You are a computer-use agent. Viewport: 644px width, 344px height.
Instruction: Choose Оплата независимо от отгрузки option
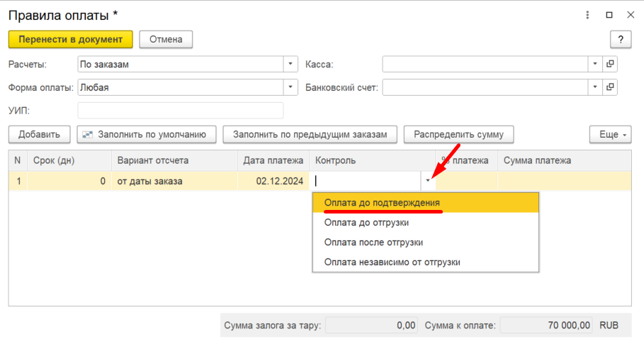(x=426, y=262)
